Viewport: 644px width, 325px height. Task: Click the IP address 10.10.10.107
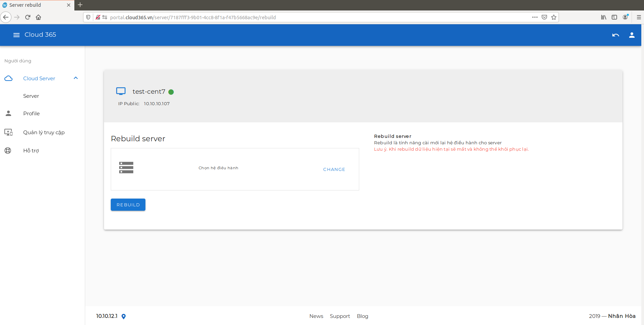157,104
